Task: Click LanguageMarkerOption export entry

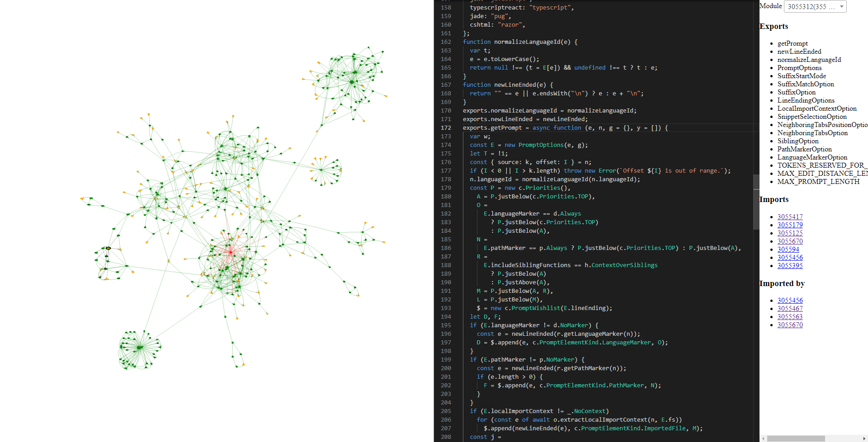Action: pyautogui.click(x=812, y=157)
